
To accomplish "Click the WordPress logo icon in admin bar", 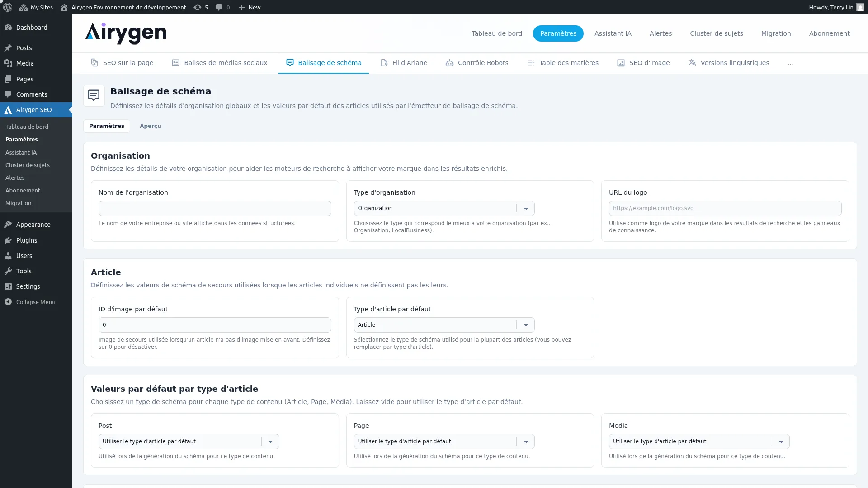I will point(8,7).
